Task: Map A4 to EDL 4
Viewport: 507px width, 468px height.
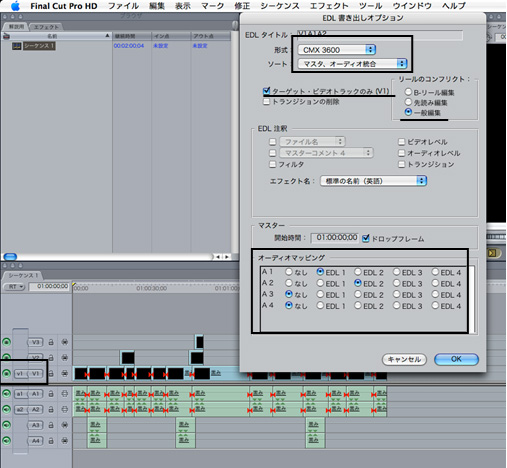Action: click(435, 305)
